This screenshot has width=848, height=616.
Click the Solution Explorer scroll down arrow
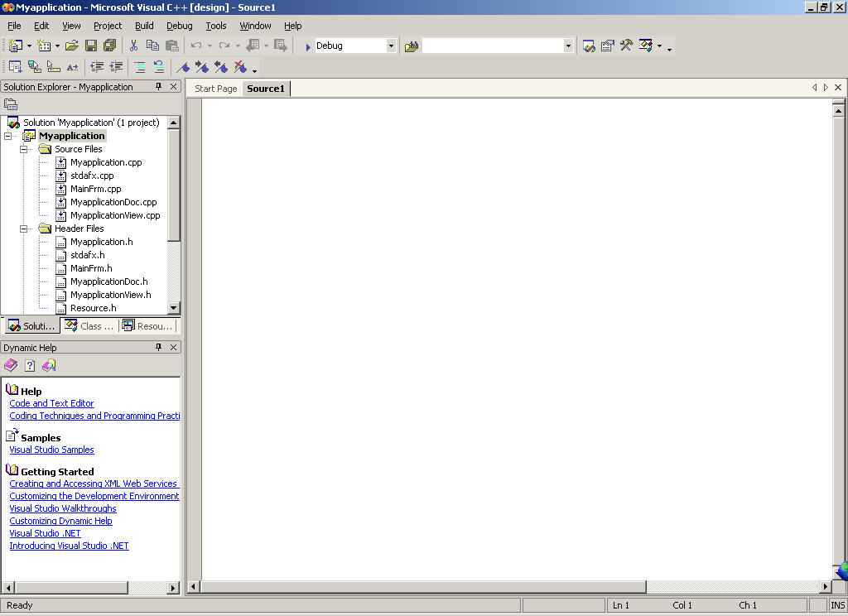174,308
